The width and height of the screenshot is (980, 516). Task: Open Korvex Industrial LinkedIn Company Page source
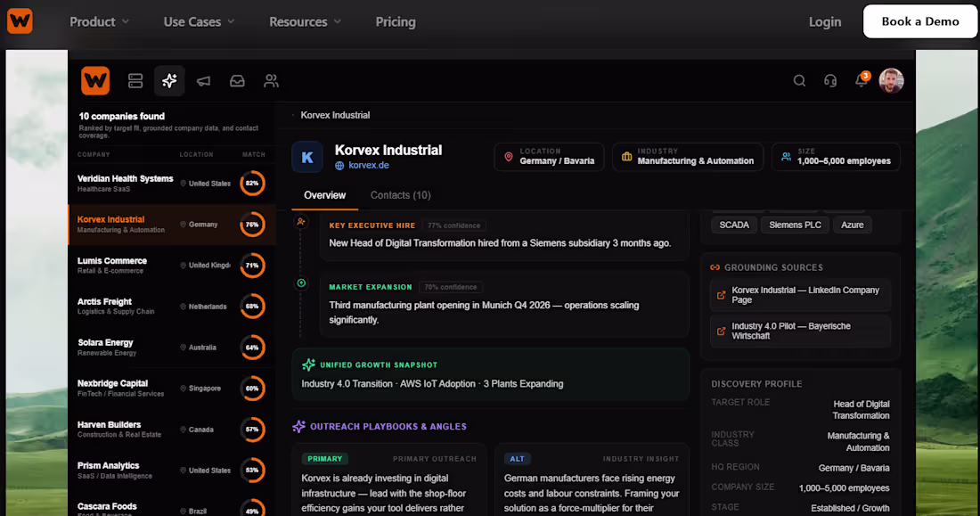[x=801, y=295]
